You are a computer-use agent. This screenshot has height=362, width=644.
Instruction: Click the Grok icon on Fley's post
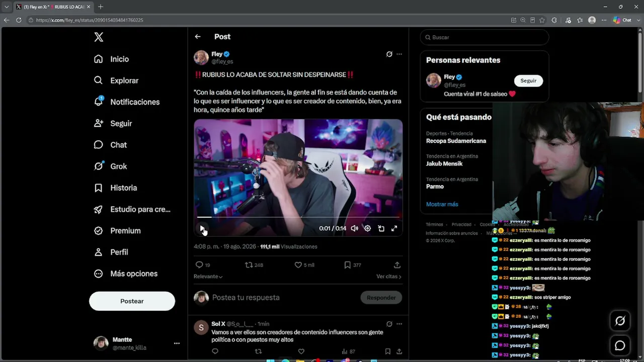389,54
